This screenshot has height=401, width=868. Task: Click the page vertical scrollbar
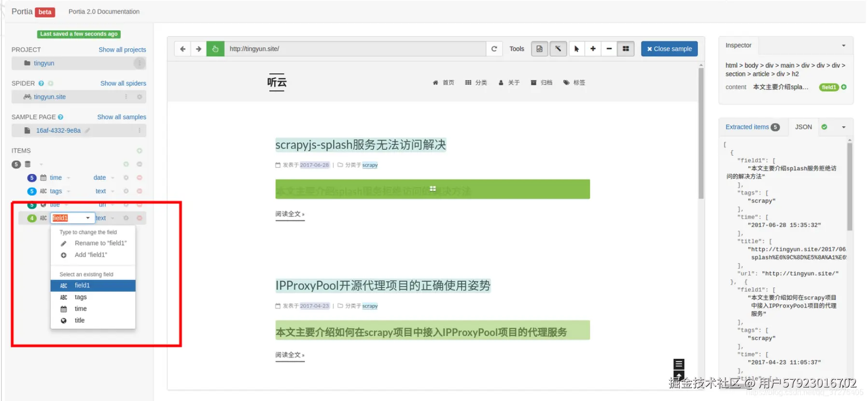[701, 133]
